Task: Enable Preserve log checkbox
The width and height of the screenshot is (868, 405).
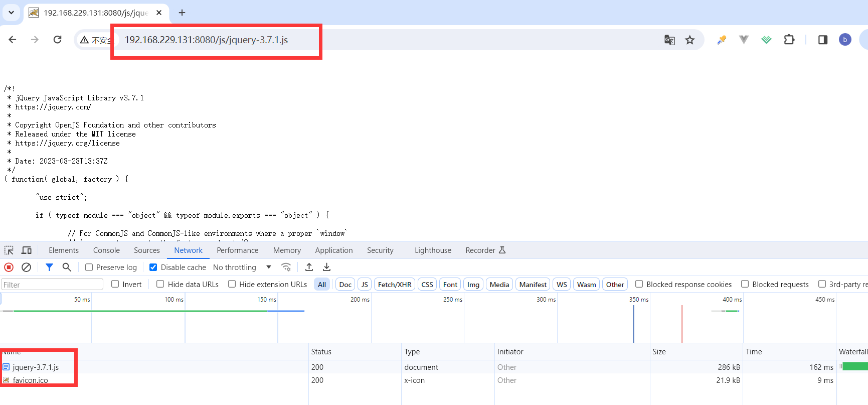Action: click(89, 267)
